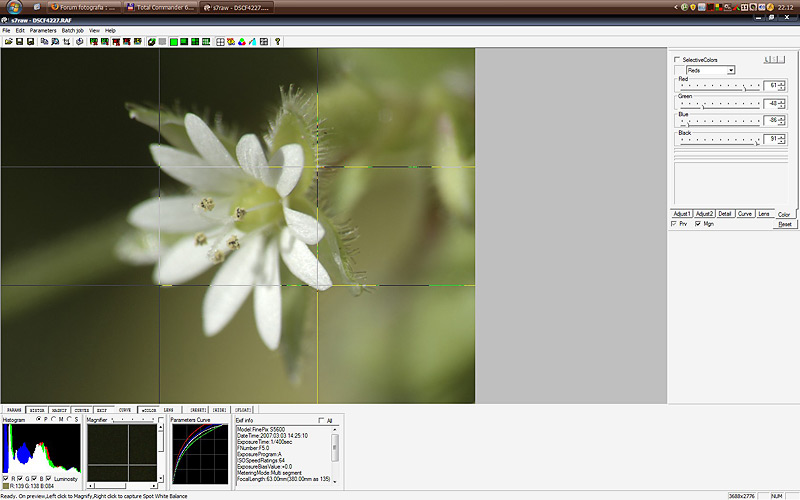Select the four-pane green grid layout icon
Screen dimensions: 800x500
pyautogui.click(x=195, y=42)
